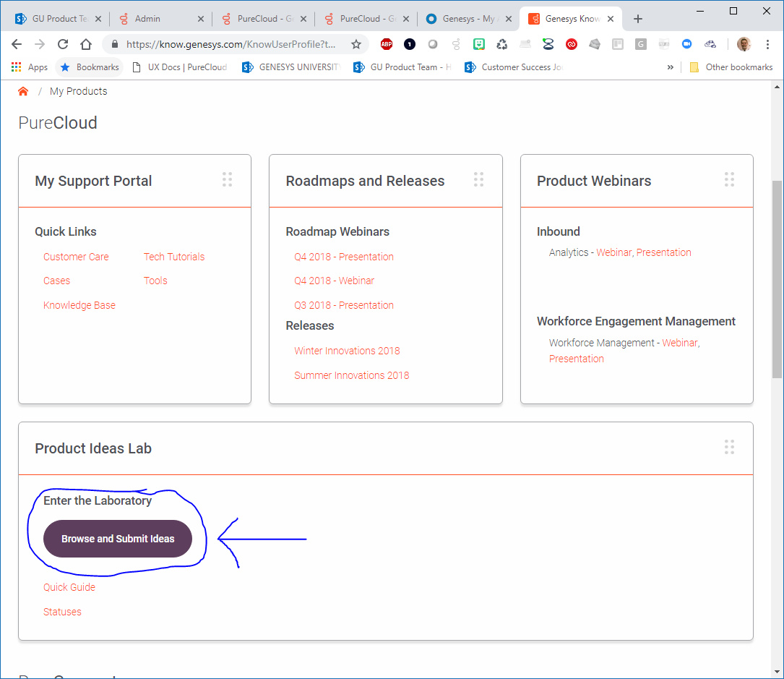Open Summer Innovations 2018 release link
The width and height of the screenshot is (784, 679).
[x=351, y=375]
